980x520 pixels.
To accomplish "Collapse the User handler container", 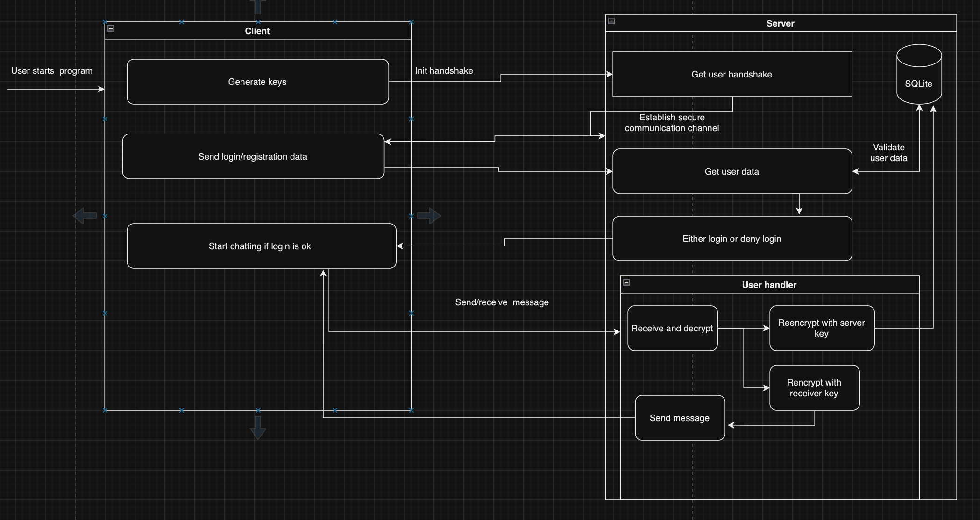I will (x=626, y=282).
